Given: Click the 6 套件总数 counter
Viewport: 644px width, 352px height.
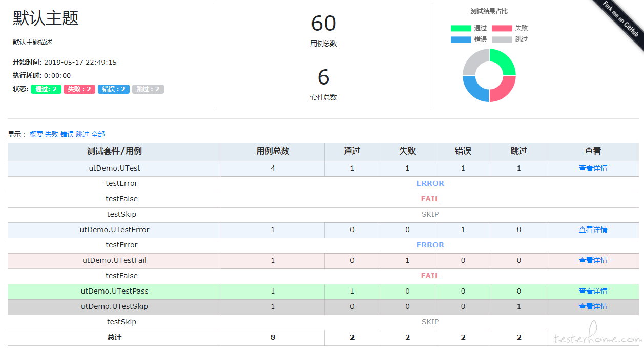Looking at the screenshot, I should [x=323, y=77].
